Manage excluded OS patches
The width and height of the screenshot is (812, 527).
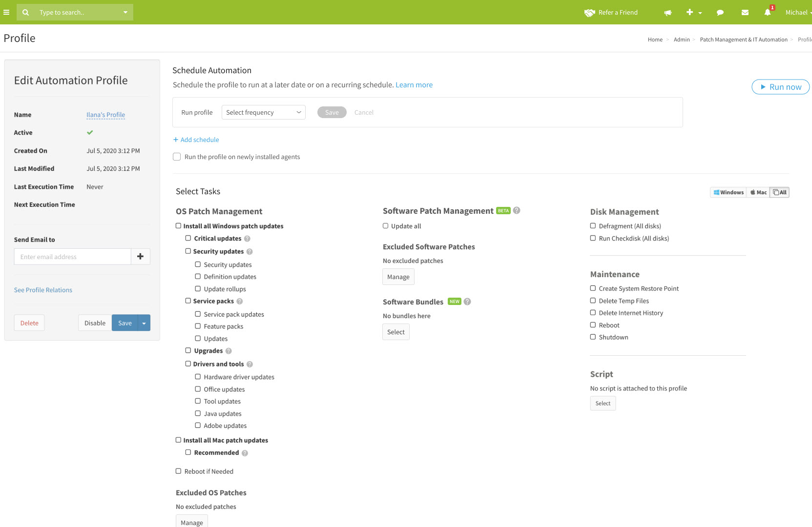(x=192, y=522)
